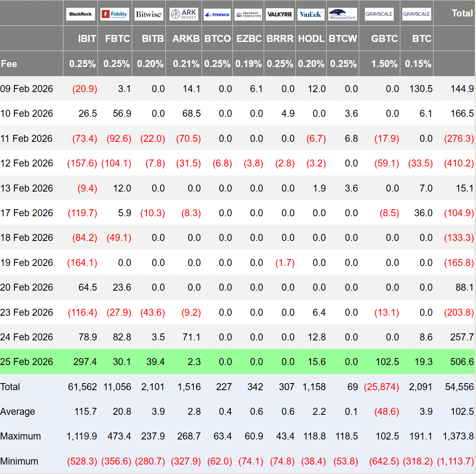Click the 12 Feb 2026 date cell
Viewport: 476px width, 474px height.
click(x=26, y=163)
